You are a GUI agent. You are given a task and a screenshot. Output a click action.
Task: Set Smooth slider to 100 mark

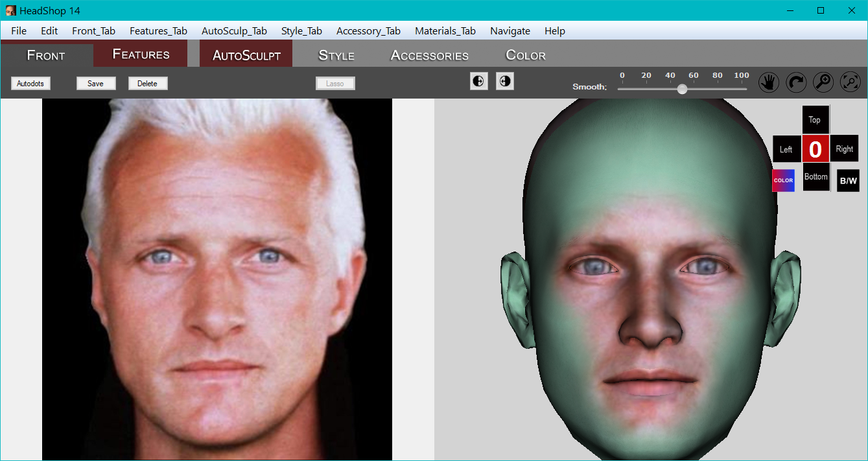742,76
